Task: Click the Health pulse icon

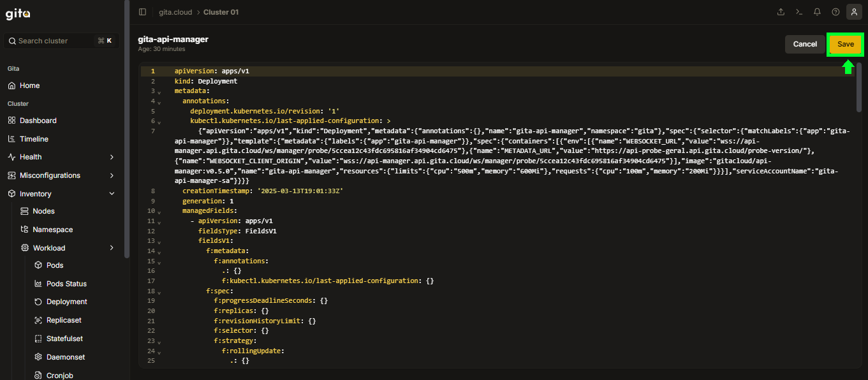Action: tap(11, 157)
